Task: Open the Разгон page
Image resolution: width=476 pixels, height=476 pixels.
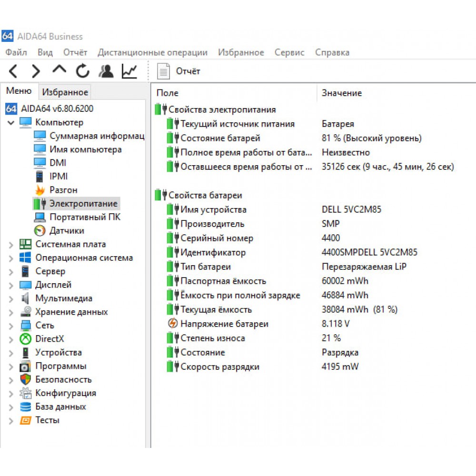Action: pos(56,190)
